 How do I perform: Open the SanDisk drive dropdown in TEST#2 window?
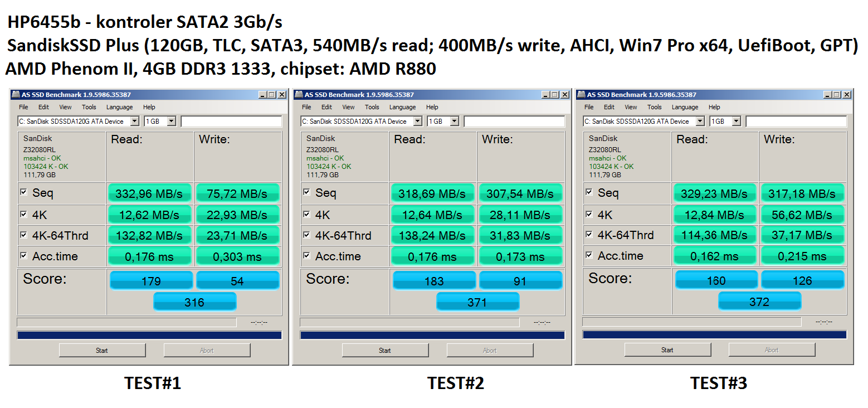pyautogui.click(x=362, y=121)
